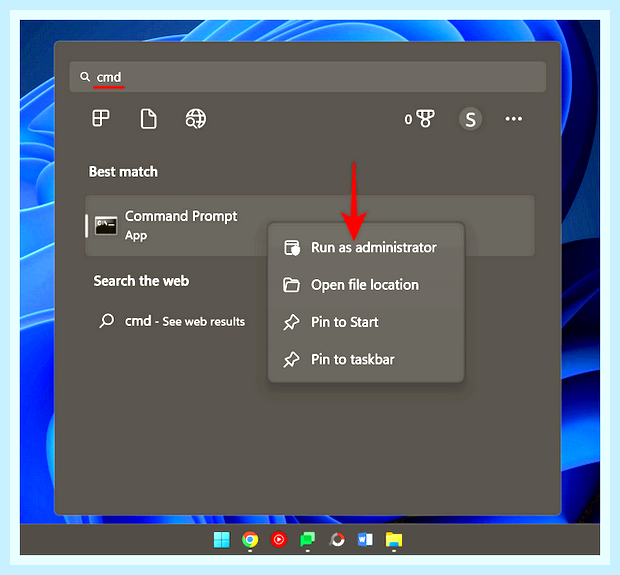Filter results by Apps icon
Viewport: 620px width, 575px height.
(x=101, y=118)
